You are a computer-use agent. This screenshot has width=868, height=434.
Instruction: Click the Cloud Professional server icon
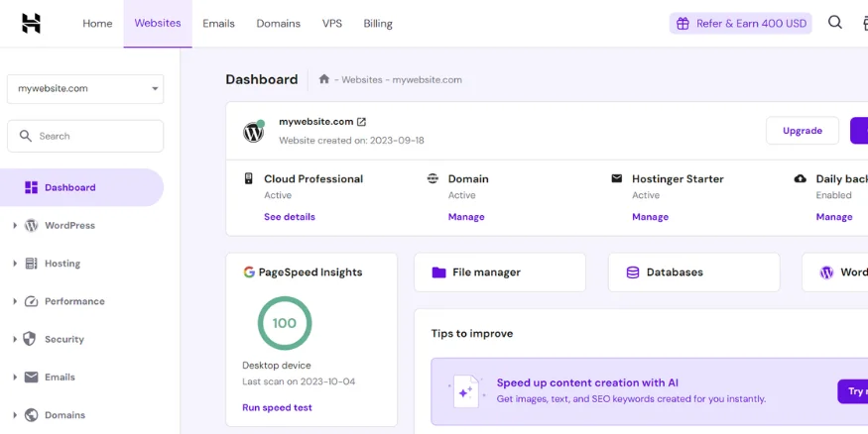(249, 178)
